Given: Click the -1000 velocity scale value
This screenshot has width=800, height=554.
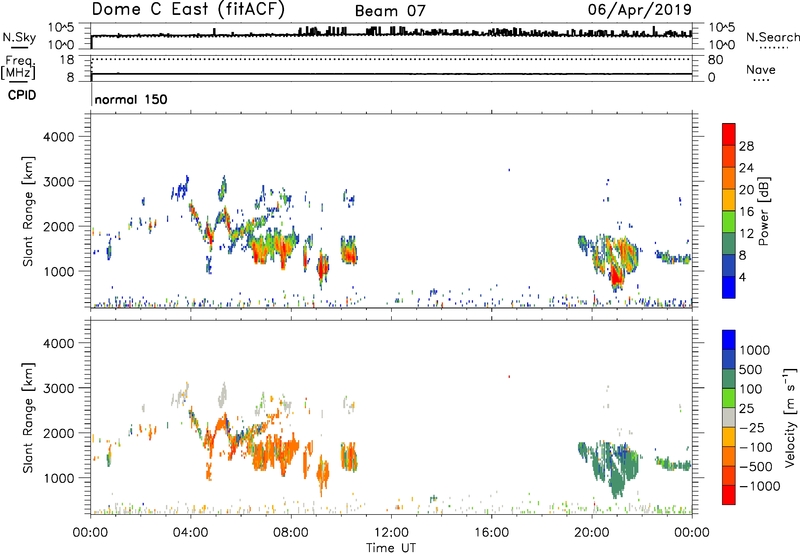Looking at the screenshot, I should pyautogui.click(x=759, y=486).
